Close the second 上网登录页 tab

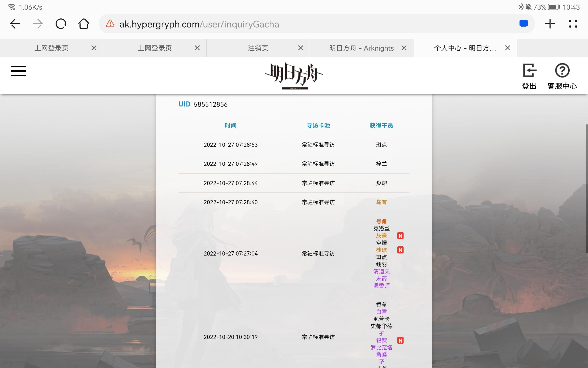197,48
